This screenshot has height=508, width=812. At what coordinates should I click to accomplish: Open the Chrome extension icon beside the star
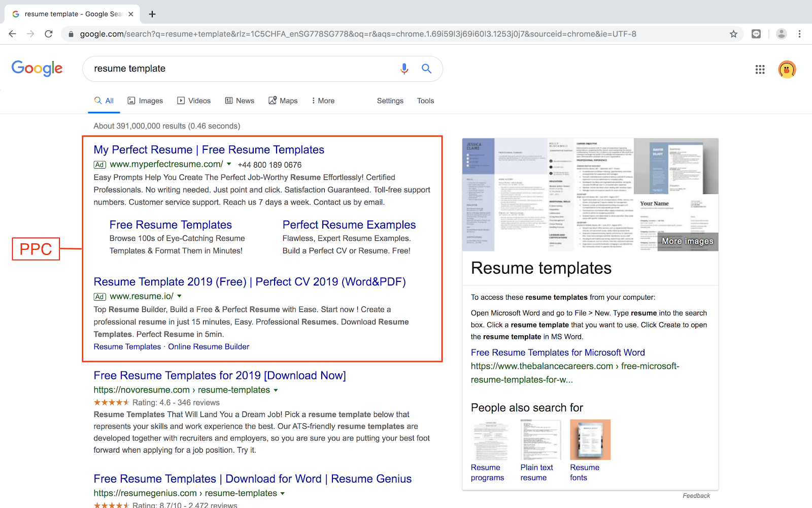click(x=756, y=34)
